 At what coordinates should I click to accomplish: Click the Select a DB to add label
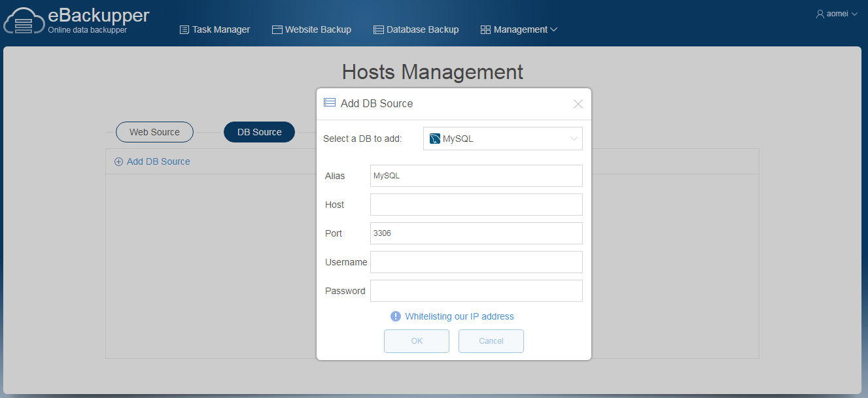[362, 139]
